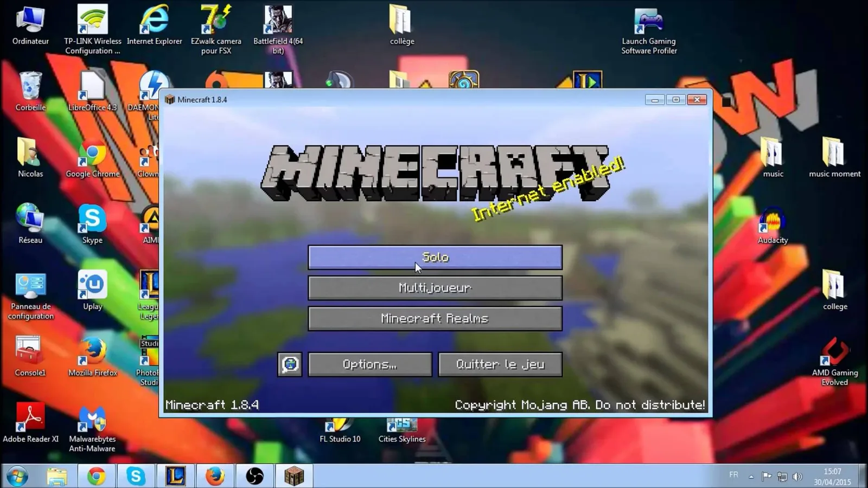Open Launch Gaming Software Profiler shortcut
This screenshot has width=868, height=488.
[649, 31]
